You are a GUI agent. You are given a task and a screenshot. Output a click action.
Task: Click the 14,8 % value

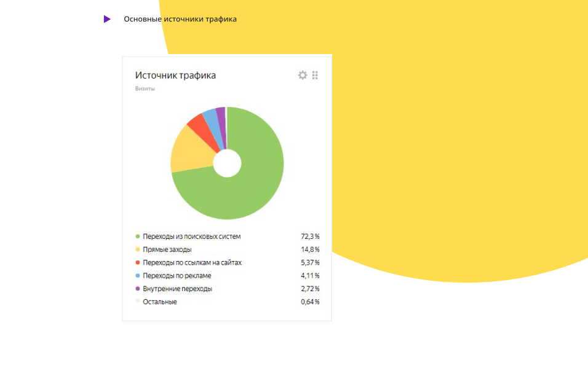point(310,250)
